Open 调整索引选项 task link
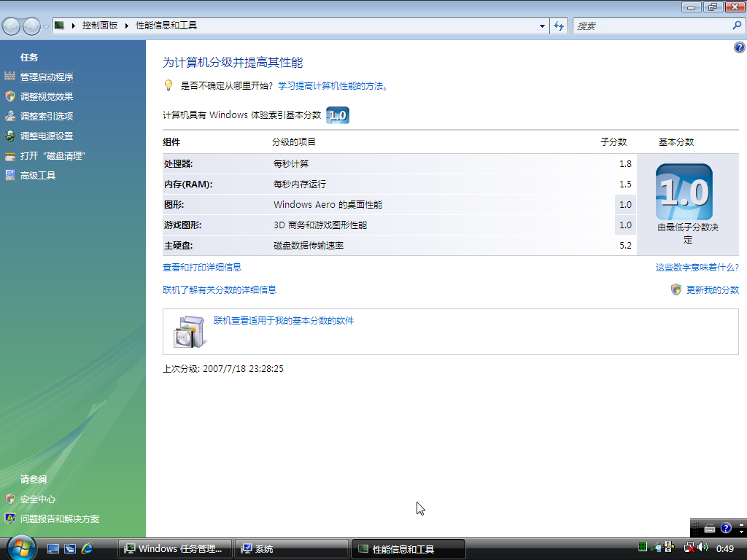The width and height of the screenshot is (747, 560). tap(46, 116)
